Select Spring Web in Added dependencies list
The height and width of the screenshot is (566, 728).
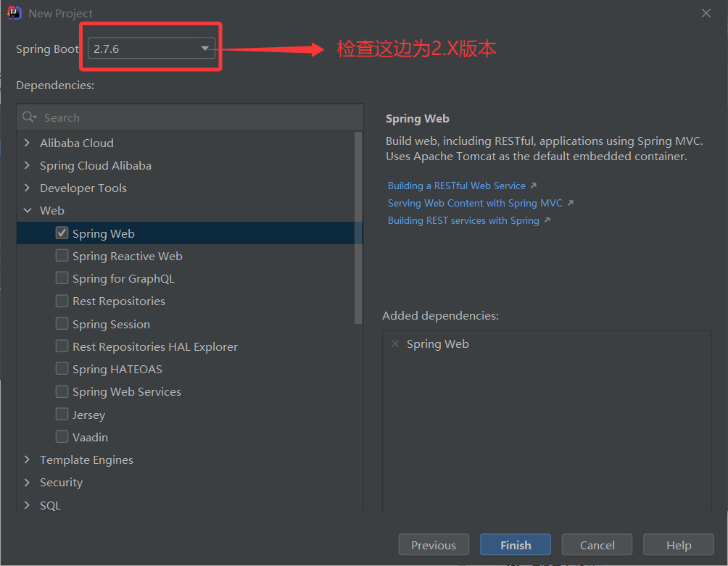[x=438, y=344]
